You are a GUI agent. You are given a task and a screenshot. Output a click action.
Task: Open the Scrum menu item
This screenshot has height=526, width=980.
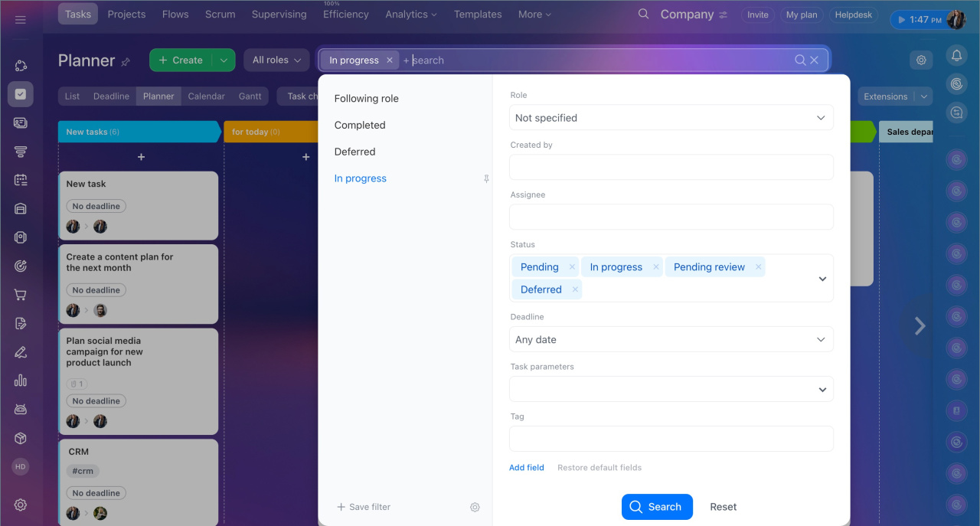pyautogui.click(x=220, y=15)
